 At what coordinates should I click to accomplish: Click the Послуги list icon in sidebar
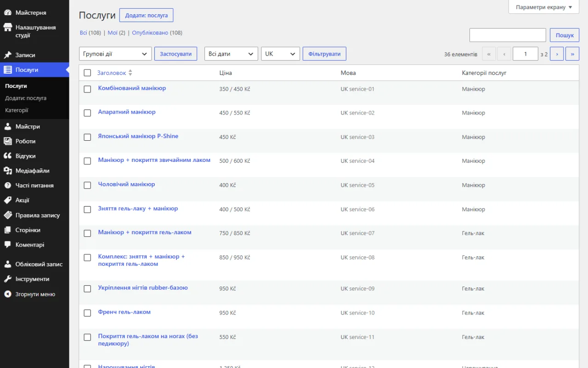click(x=8, y=70)
